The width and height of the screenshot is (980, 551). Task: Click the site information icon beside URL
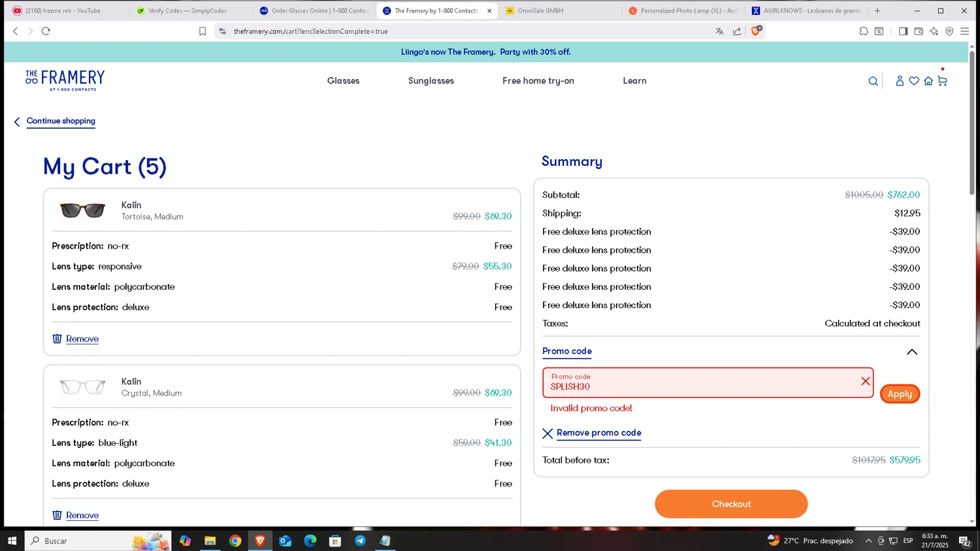click(x=222, y=31)
